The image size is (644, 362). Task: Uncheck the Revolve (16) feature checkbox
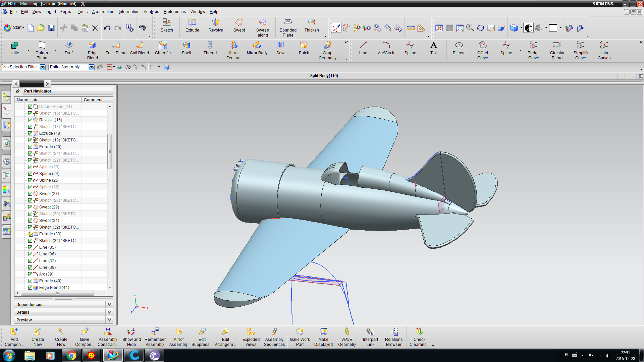(30, 120)
